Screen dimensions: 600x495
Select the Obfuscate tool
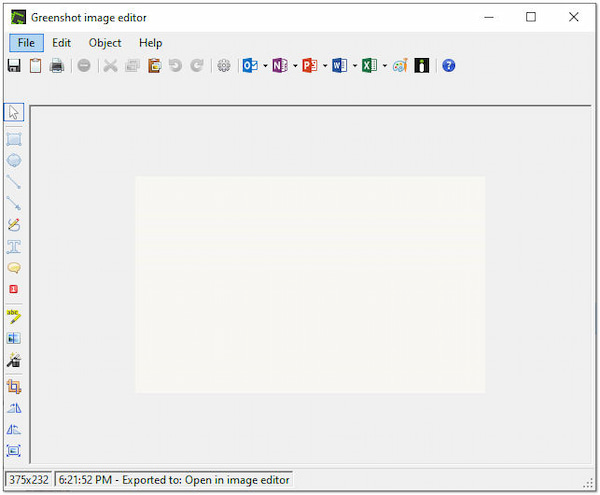14,338
